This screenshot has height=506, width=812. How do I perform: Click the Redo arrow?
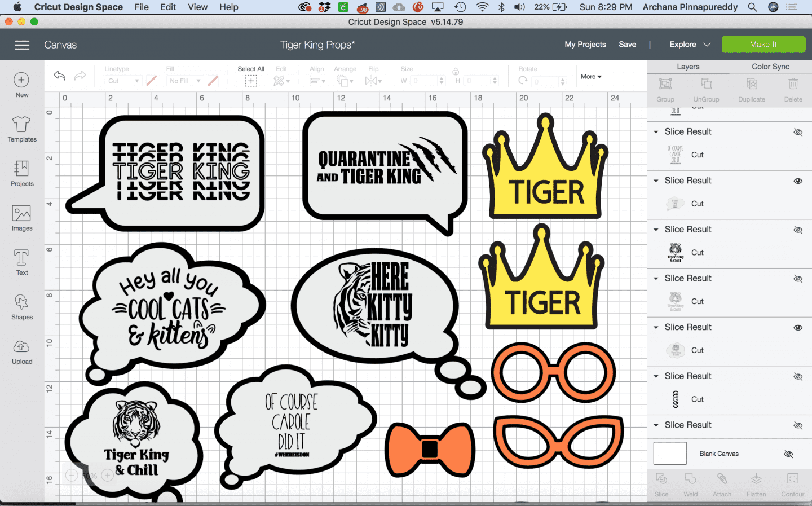[x=80, y=76]
